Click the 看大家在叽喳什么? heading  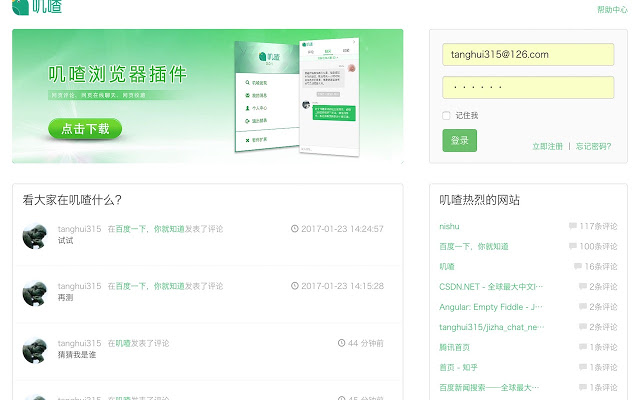click(72, 200)
